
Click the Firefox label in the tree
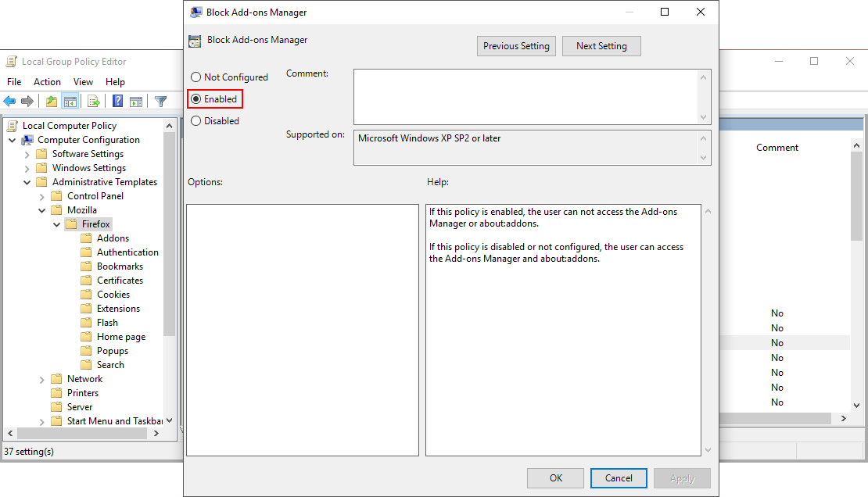95,224
